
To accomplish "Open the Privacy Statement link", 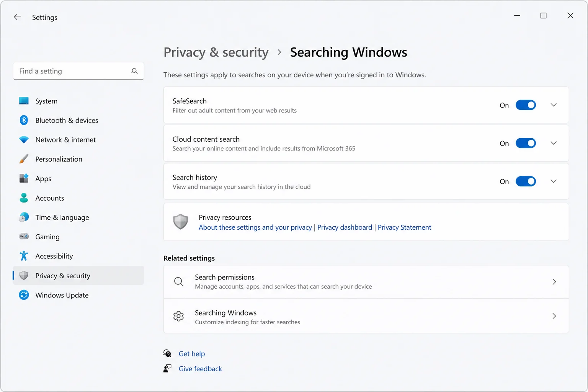I will click(x=404, y=227).
